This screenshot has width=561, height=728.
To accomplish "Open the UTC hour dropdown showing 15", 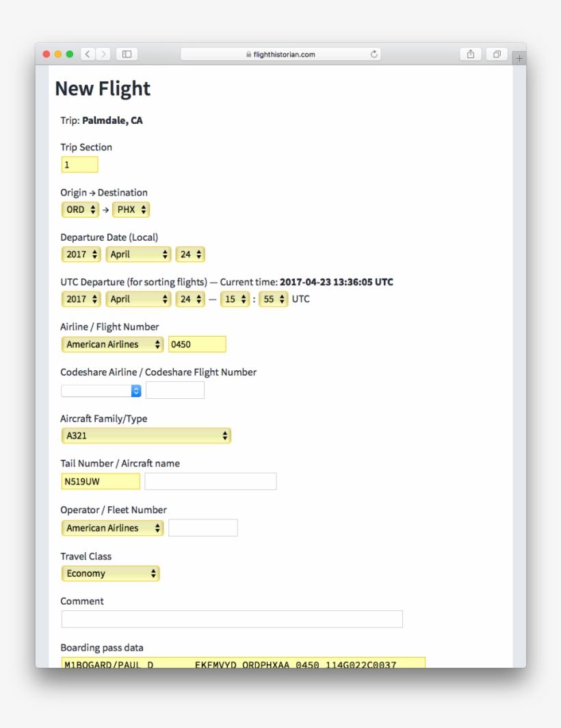I will pos(235,298).
